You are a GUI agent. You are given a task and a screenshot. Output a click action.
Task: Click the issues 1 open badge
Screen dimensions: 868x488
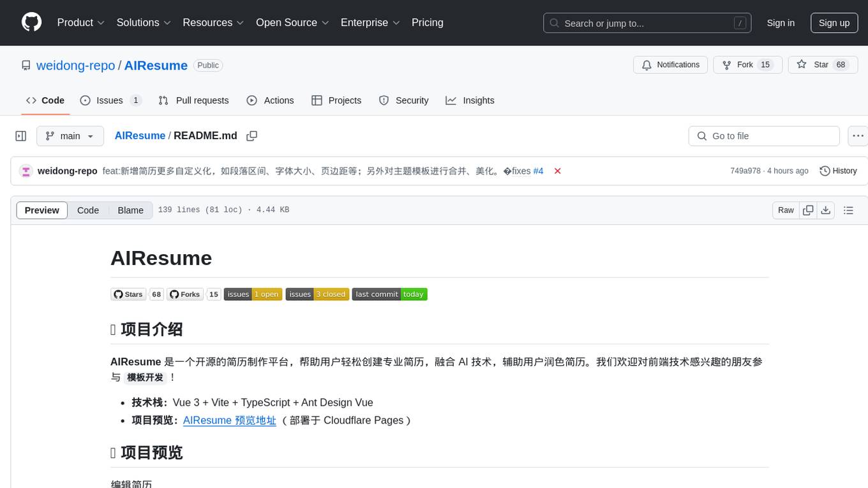(x=253, y=294)
